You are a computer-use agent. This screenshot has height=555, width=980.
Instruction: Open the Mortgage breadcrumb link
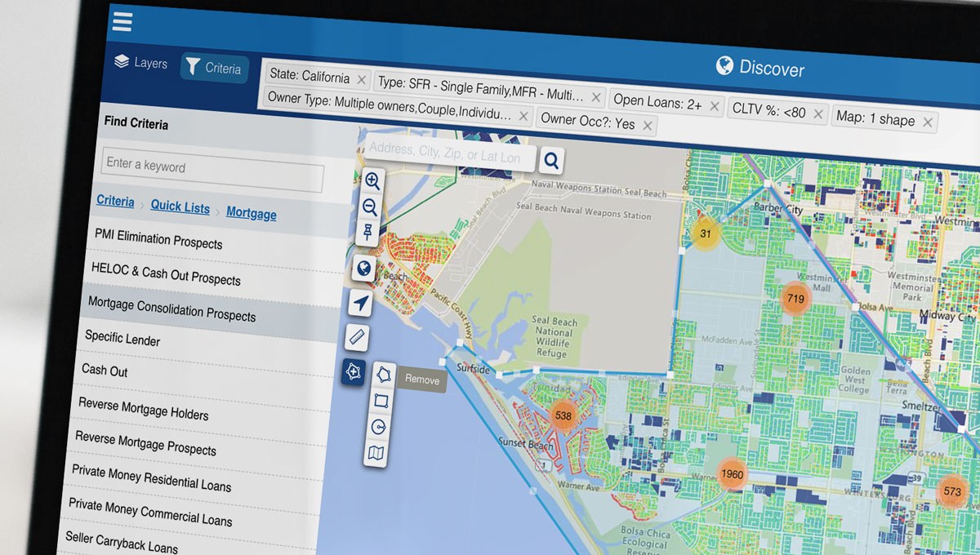[252, 214]
